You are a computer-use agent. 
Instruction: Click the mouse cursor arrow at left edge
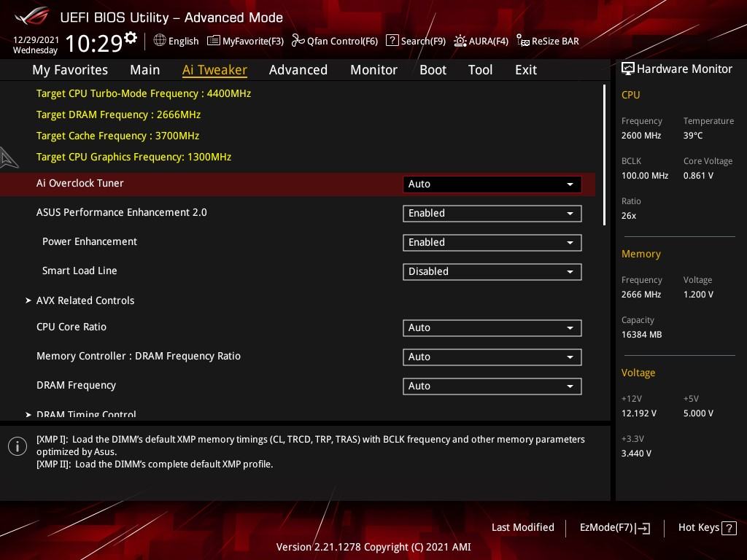tap(8, 157)
